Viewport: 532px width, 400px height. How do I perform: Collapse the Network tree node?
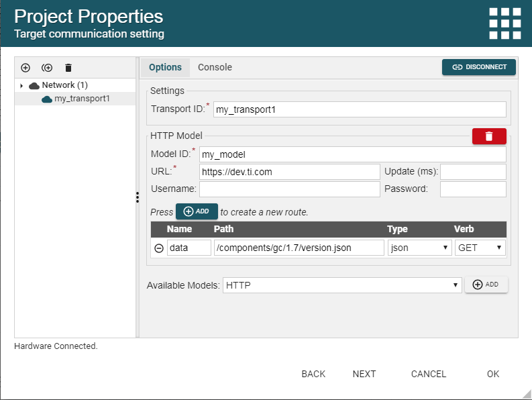[x=21, y=86]
